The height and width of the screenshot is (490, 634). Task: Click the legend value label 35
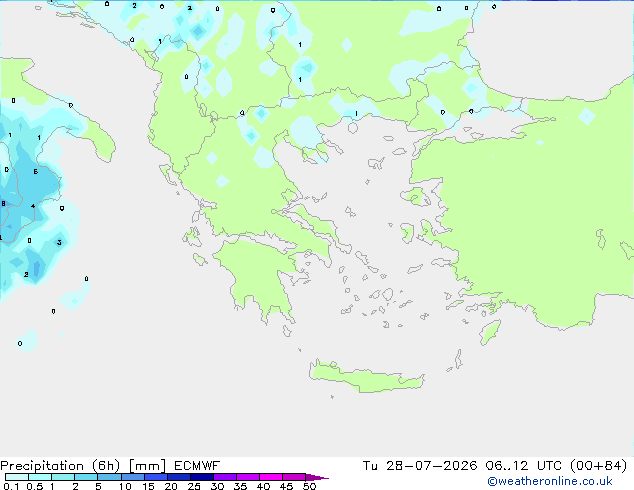pyautogui.click(x=240, y=486)
